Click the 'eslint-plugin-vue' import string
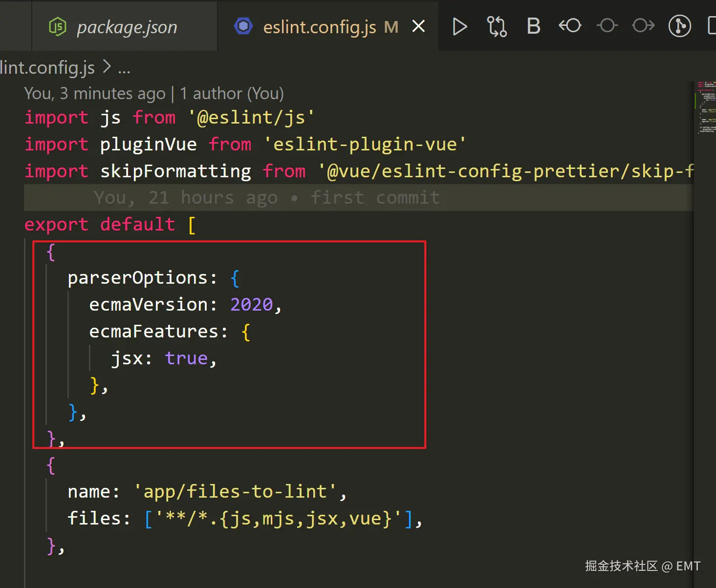The height and width of the screenshot is (588, 716). [x=365, y=145]
